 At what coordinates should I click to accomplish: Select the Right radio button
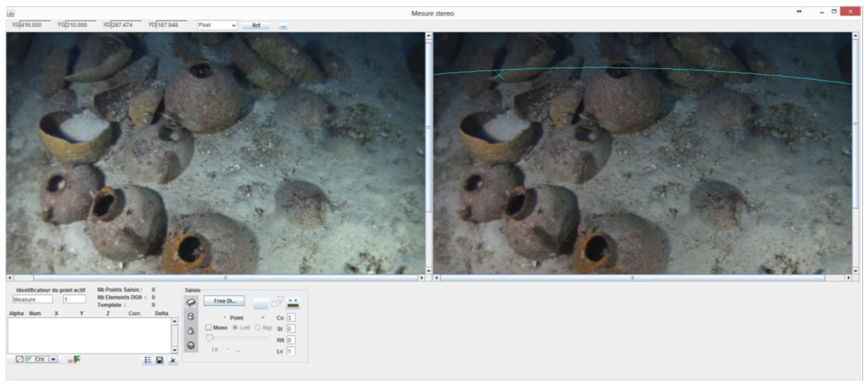258,328
